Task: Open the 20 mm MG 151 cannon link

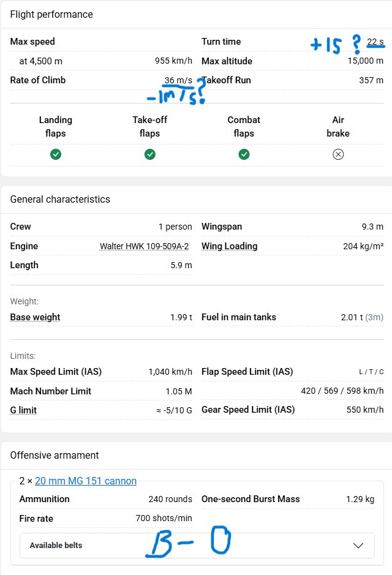Action: click(86, 481)
